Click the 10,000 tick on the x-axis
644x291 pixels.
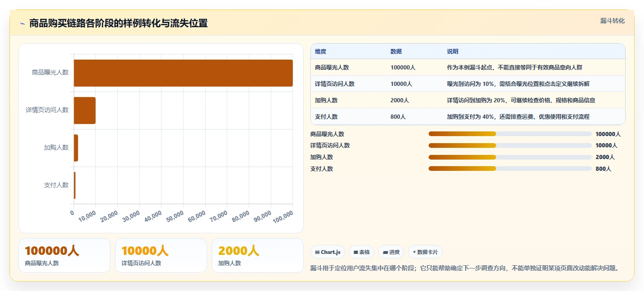(87, 216)
